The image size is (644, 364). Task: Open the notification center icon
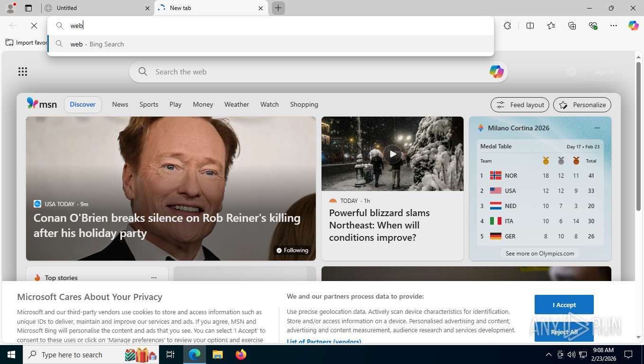(628, 355)
